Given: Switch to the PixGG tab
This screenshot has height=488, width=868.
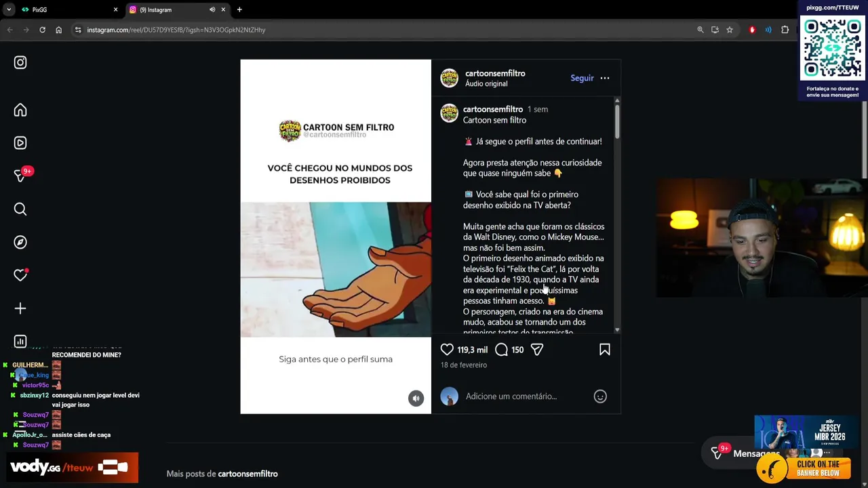Looking at the screenshot, I should (68, 9).
